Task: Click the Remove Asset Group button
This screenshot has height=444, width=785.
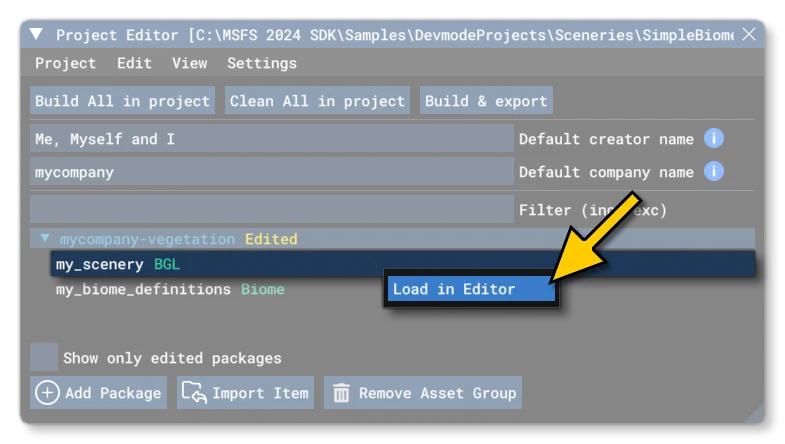Action: pos(423,392)
